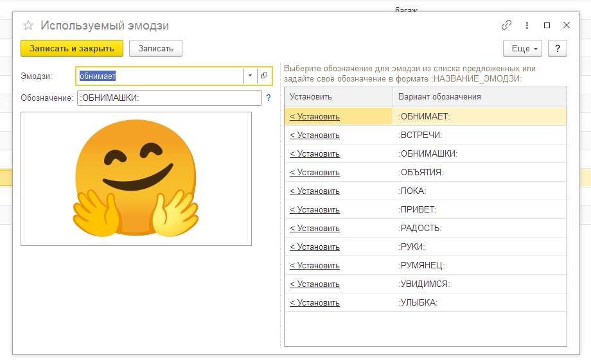Open the Еще dropdown menu
591x364 pixels.
tap(522, 48)
